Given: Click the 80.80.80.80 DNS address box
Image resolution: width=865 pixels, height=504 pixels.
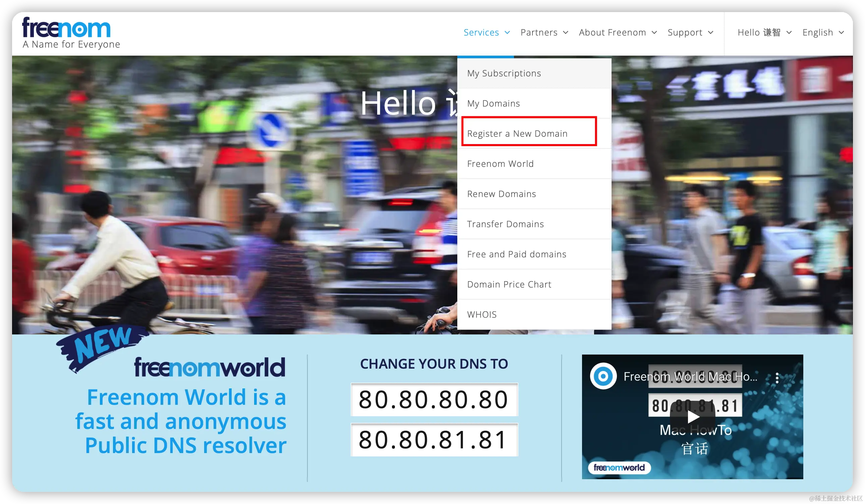Looking at the screenshot, I should tap(434, 400).
